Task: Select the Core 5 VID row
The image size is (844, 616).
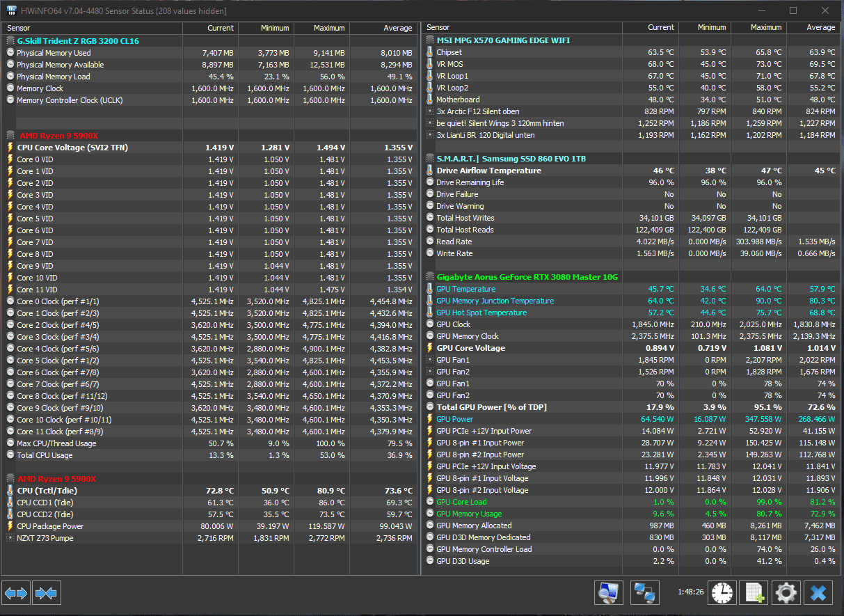Action: tap(209, 219)
